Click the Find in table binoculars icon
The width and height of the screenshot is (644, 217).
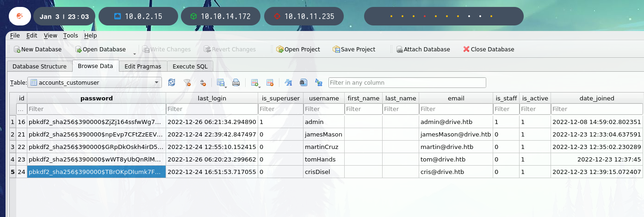[x=303, y=83]
